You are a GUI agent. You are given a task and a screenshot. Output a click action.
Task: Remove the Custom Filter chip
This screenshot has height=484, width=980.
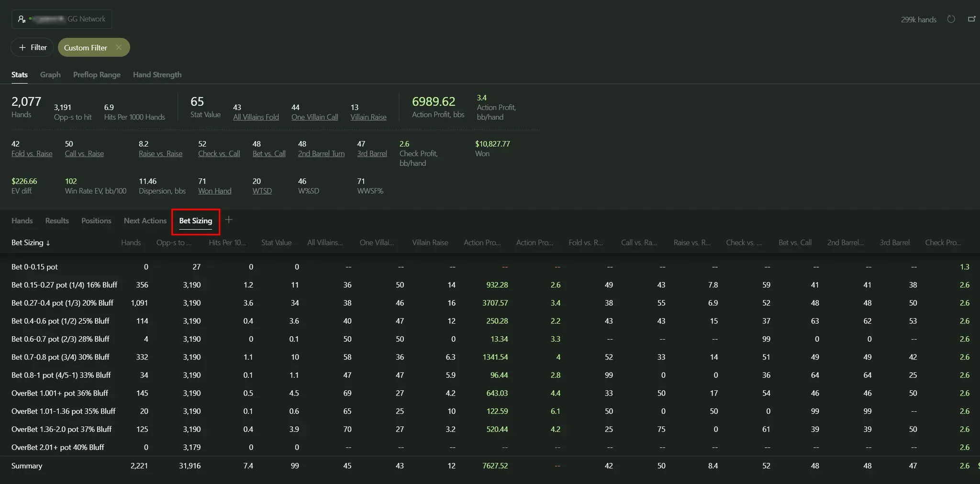pyautogui.click(x=119, y=47)
